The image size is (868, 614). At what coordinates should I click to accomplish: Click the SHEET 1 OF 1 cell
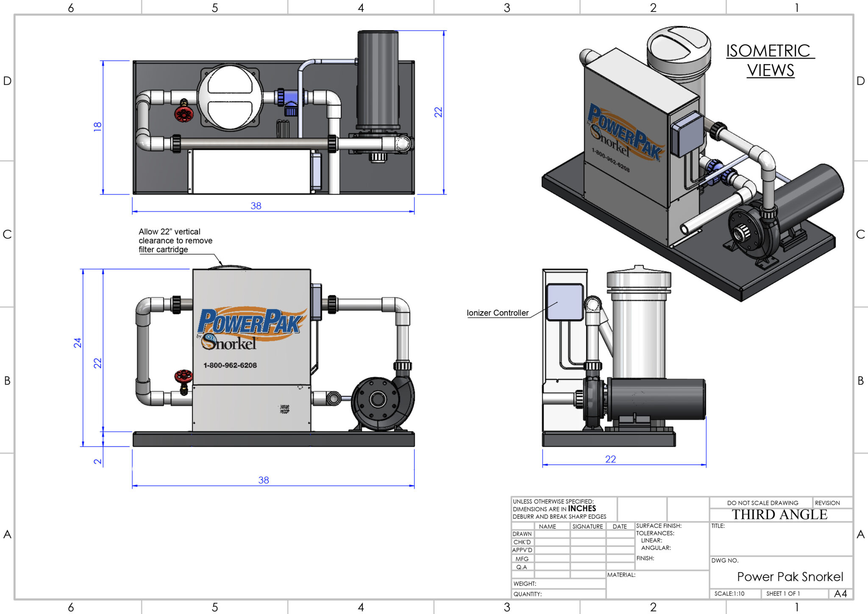[782, 594]
